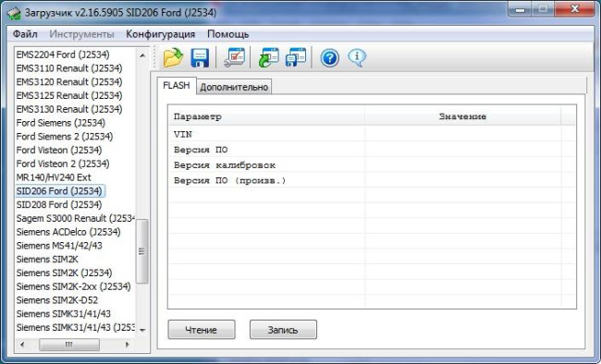The width and height of the screenshot is (601, 364).
Task: Select the Версия ПО parameter row
Action: coord(372,150)
